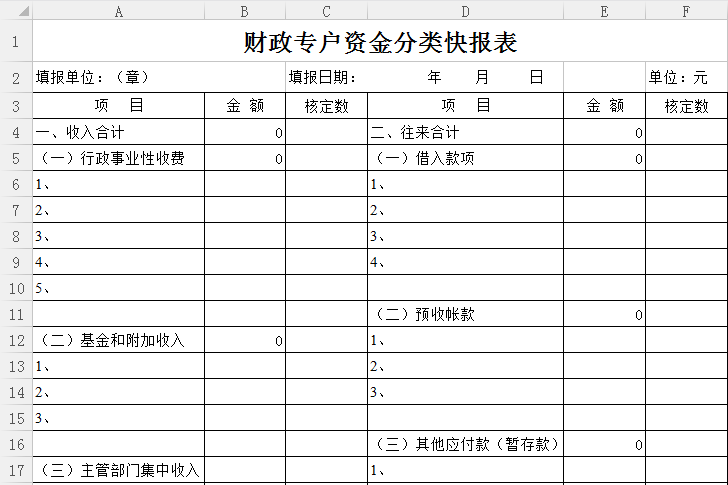Select the （一）借入款项 cell
The image size is (728, 485).
465,158
